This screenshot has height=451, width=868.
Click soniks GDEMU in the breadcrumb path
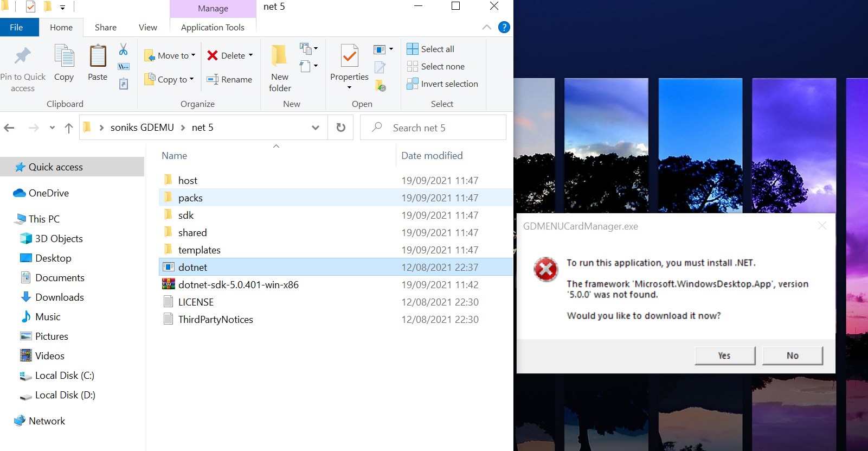[x=142, y=128]
